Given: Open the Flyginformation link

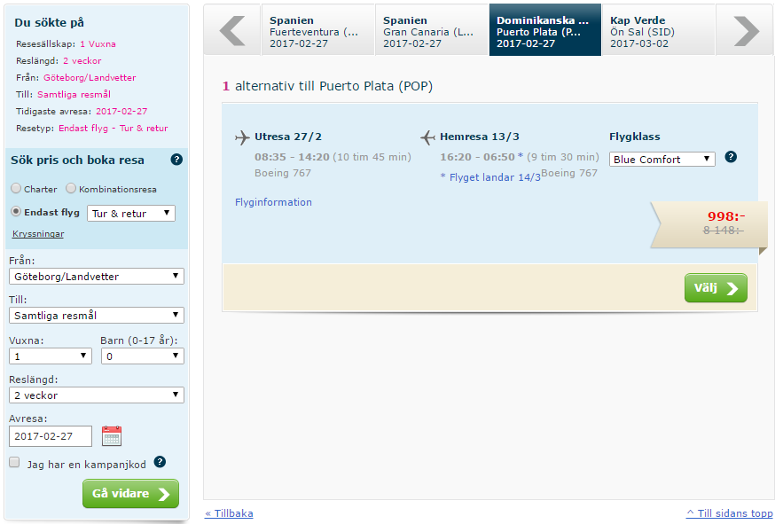Looking at the screenshot, I should 273,202.
